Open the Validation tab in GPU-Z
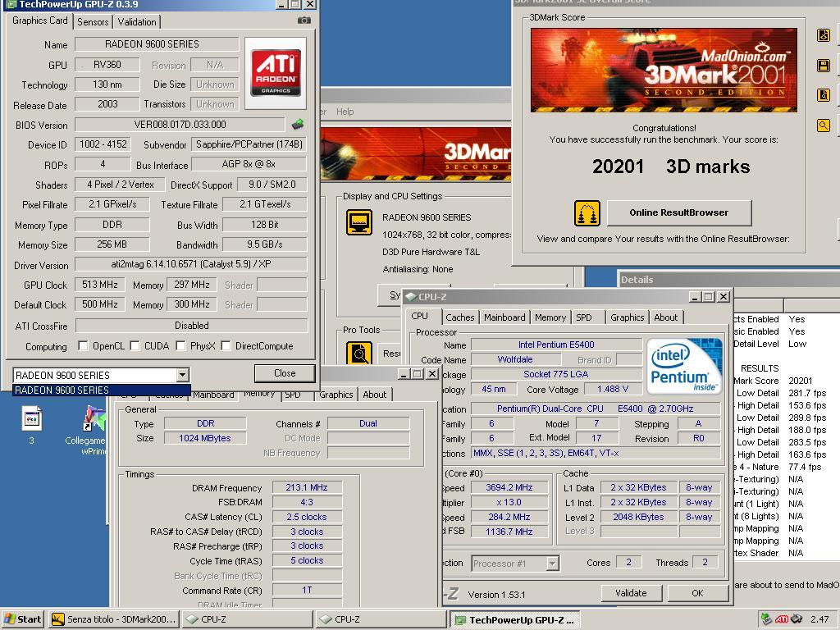 pos(137,22)
